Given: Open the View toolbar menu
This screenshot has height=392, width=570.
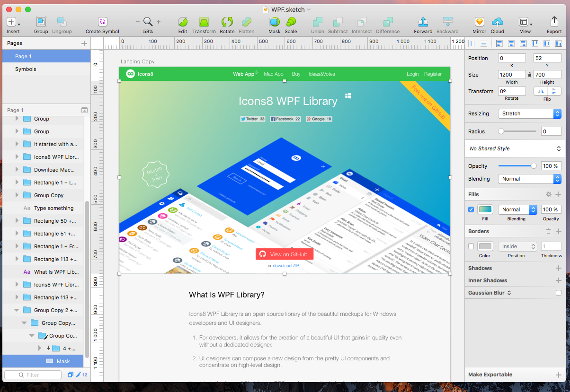Looking at the screenshot, I should point(525,22).
